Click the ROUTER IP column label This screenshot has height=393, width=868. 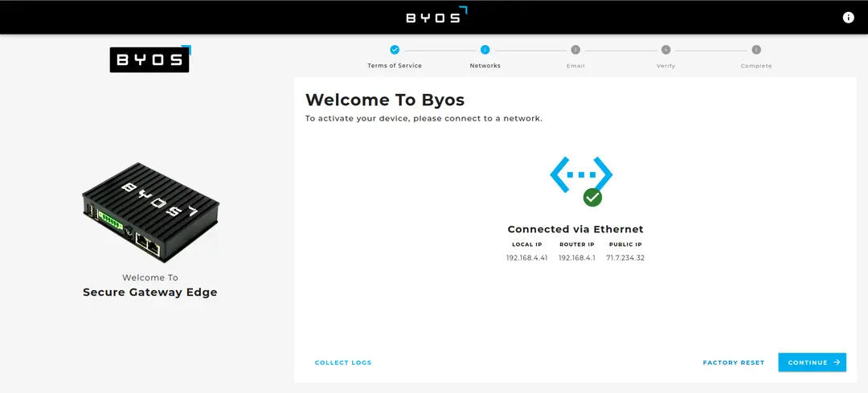tap(577, 244)
